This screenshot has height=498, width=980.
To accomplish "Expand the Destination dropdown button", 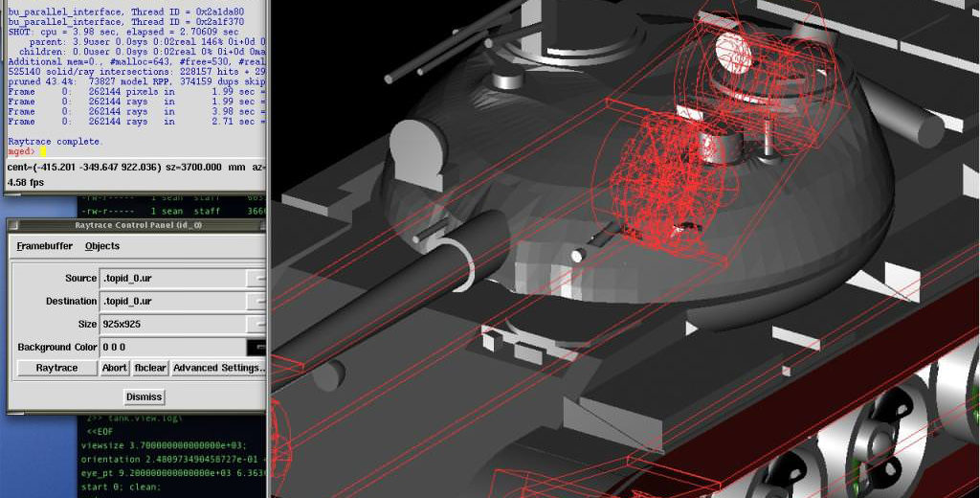I will 256,302.
